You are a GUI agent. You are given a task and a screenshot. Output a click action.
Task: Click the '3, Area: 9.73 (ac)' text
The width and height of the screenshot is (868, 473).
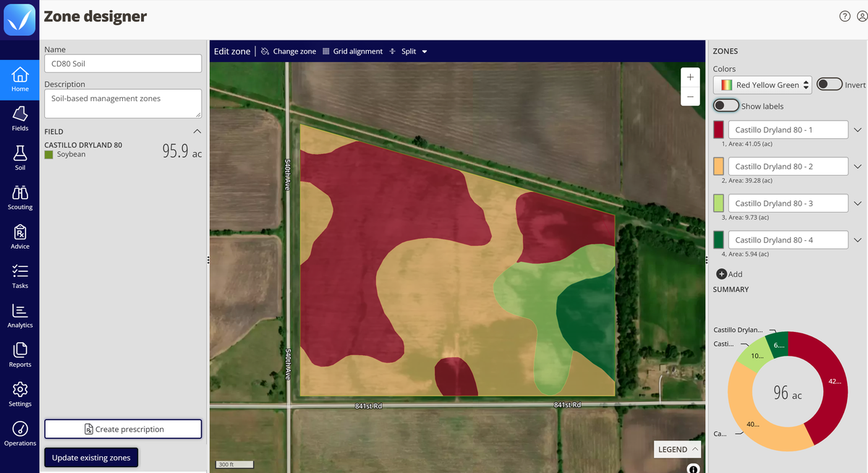pyautogui.click(x=745, y=217)
